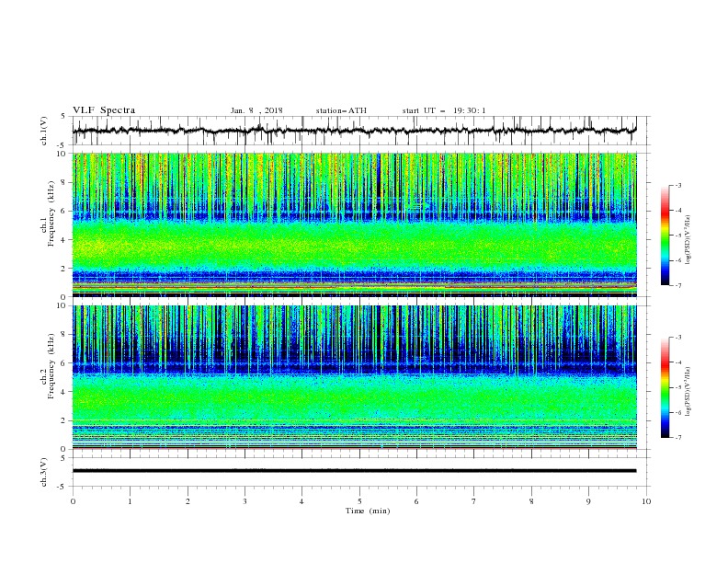Click the ch.2 color bar scale
Viewport: 728px width, 563px height.
coord(665,387)
